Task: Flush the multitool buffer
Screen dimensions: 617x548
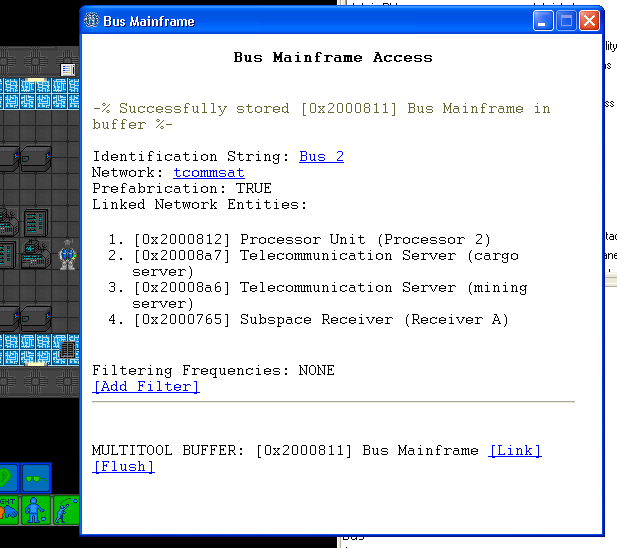Action: click(123, 467)
